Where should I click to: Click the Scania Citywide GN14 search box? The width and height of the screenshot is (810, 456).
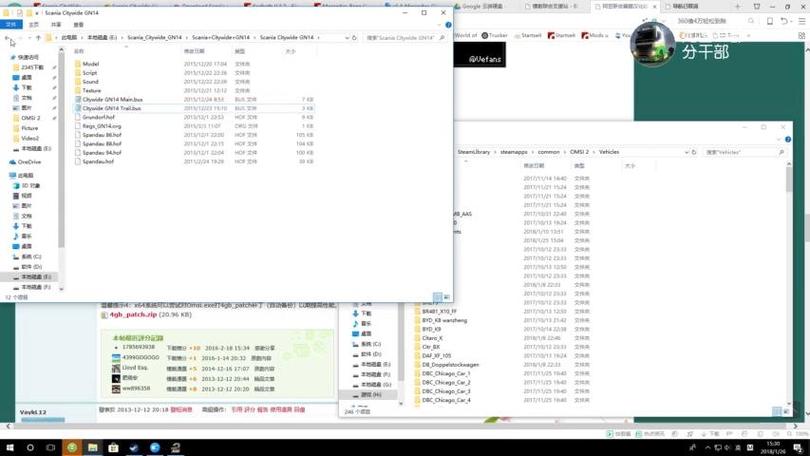pos(405,38)
